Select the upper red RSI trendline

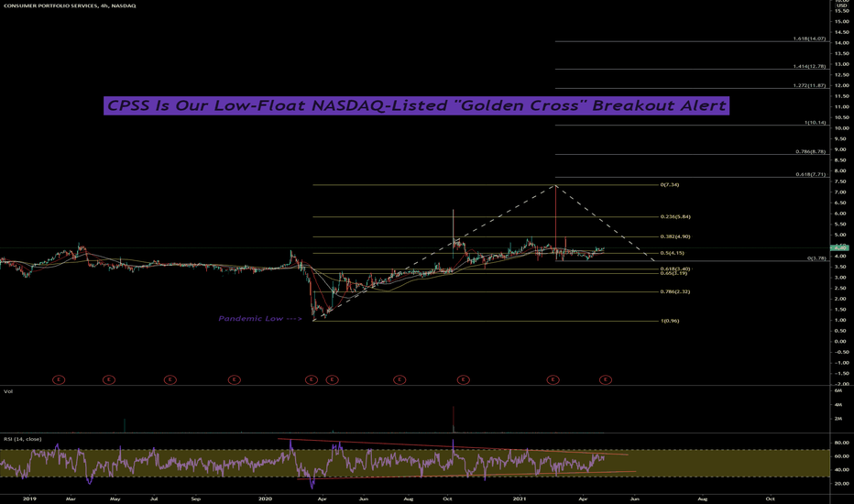[x=454, y=447]
